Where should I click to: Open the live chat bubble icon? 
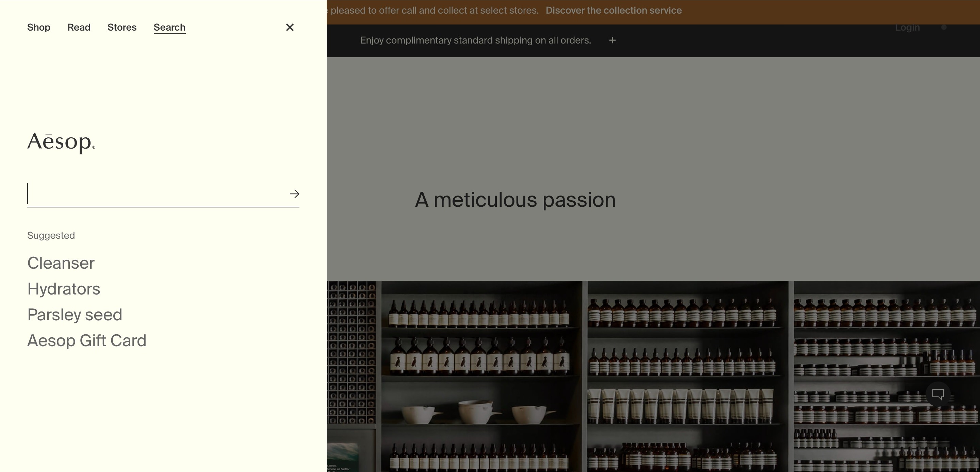coord(938,394)
